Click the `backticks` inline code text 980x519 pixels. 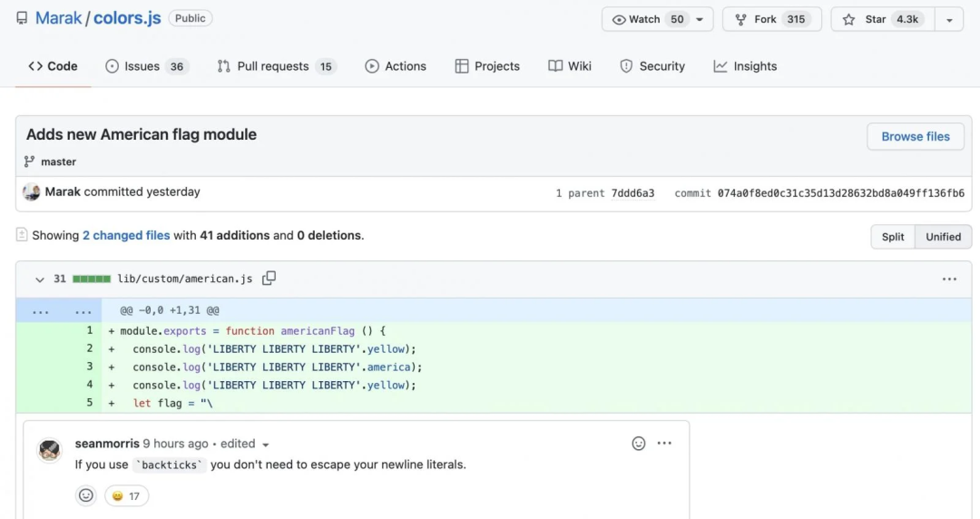point(170,465)
